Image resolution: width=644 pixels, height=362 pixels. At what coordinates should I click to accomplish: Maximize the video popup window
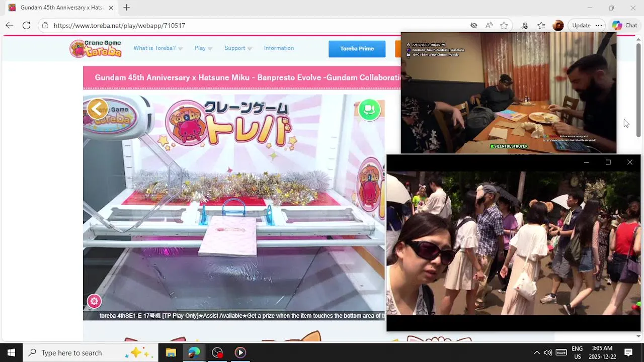click(608, 162)
